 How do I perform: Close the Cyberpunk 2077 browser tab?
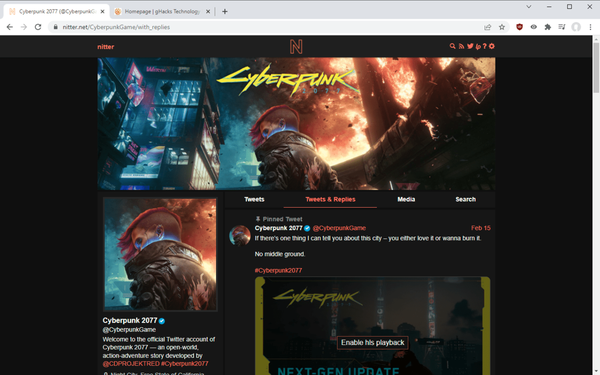102,11
